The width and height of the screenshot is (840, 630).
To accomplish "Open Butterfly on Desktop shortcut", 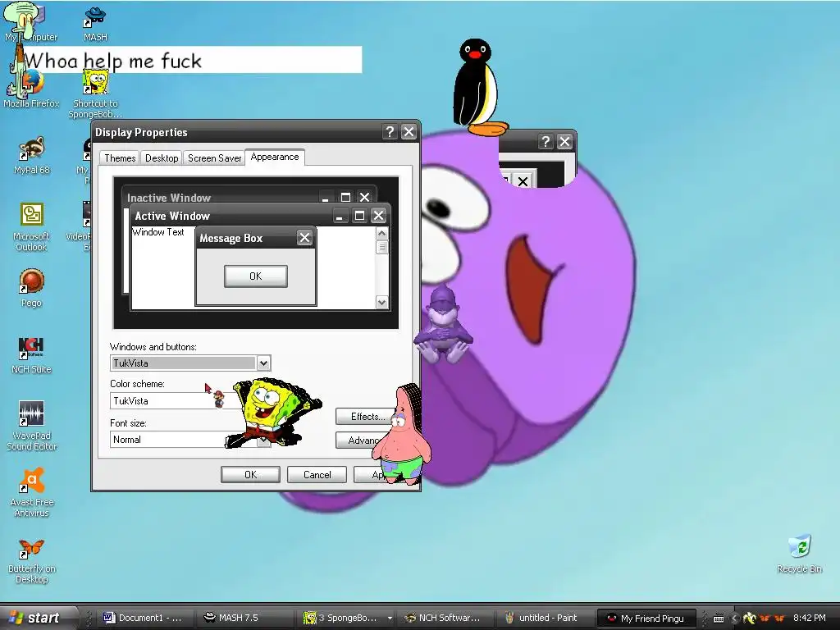I will click(32, 560).
